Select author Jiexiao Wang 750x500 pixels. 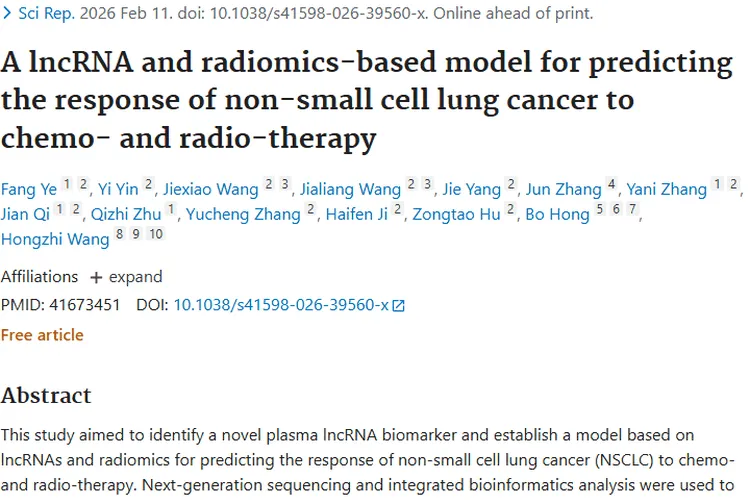(x=208, y=188)
